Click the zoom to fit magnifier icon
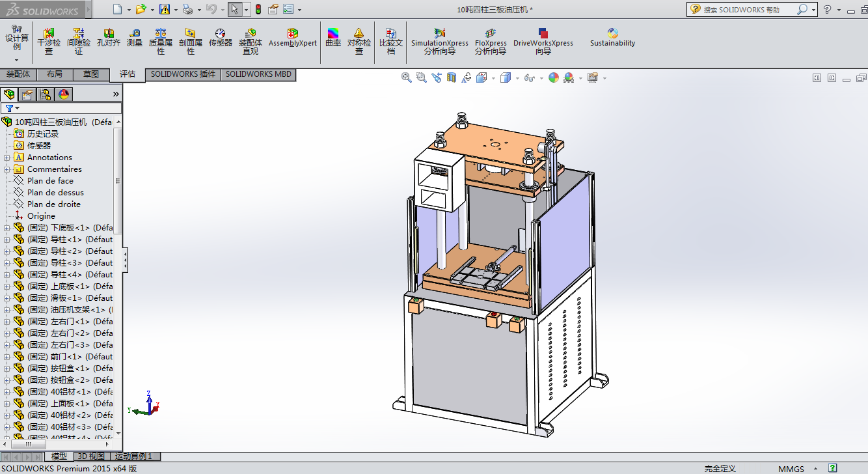 407,77
